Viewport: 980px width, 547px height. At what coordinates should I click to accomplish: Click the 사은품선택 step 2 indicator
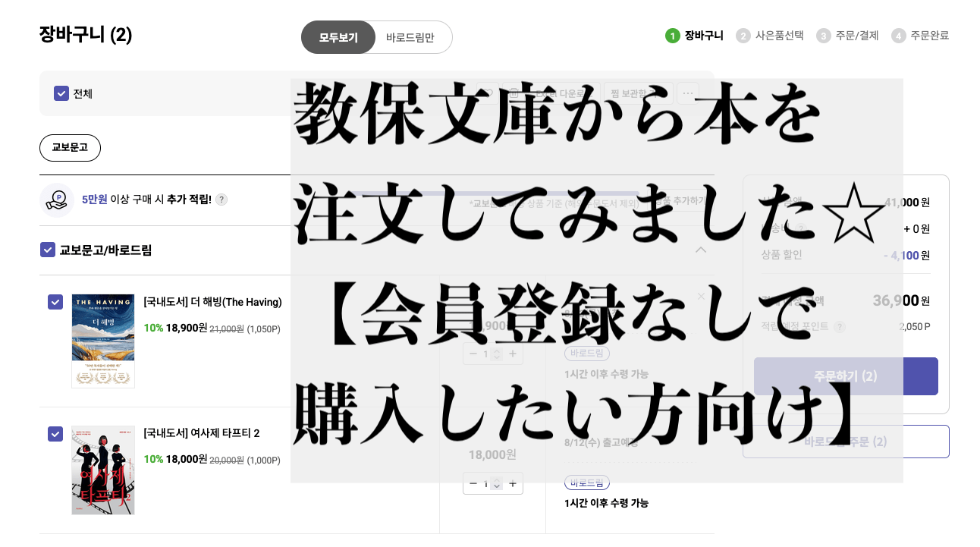[769, 36]
